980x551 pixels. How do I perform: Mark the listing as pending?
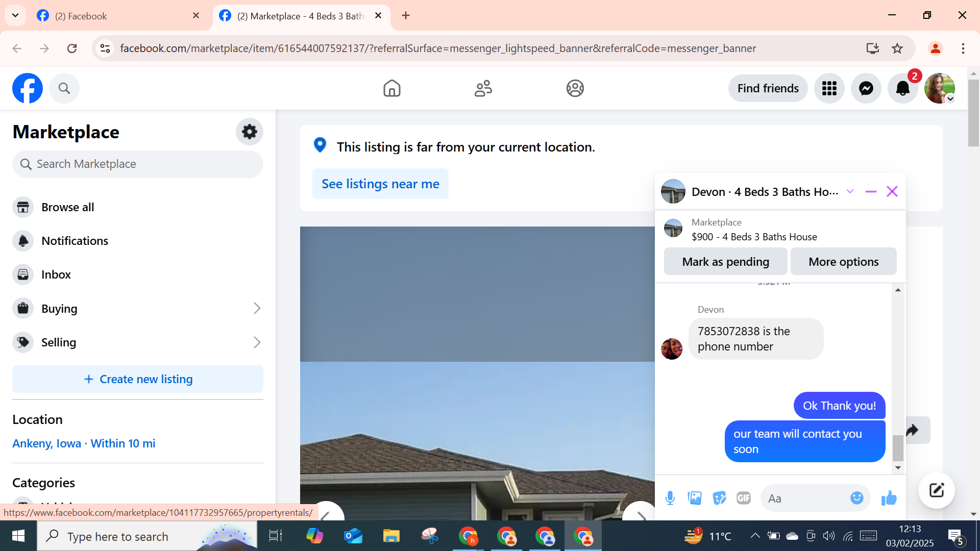tap(725, 262)
